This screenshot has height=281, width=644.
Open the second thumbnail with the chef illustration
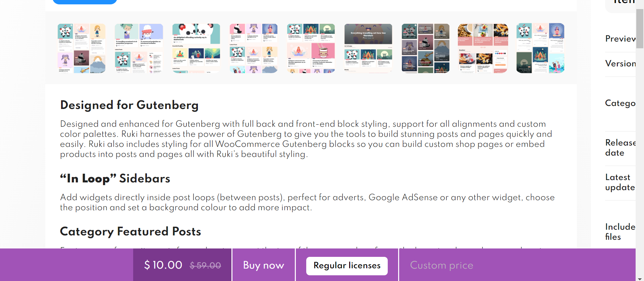139,48
